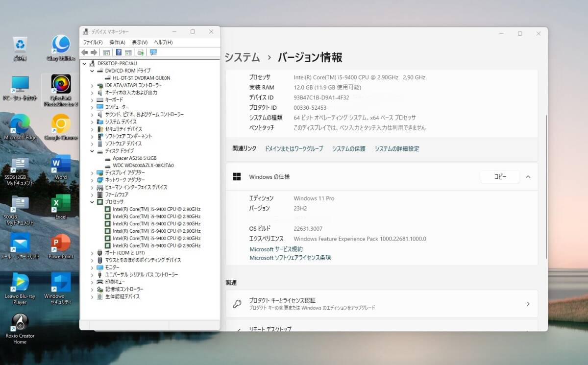Select the Word desktop icon
This screenshot has height=365, width=588.
tap(61, 167)
